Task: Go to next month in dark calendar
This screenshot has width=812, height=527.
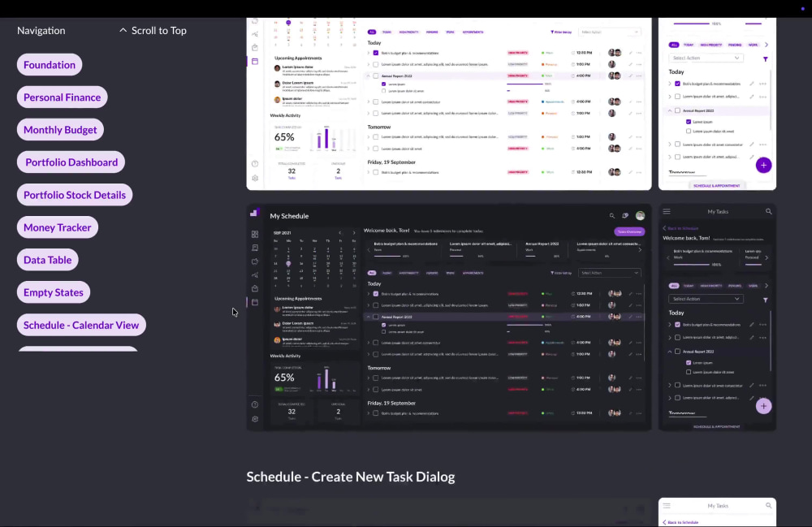Action: (x=354, y=233)
